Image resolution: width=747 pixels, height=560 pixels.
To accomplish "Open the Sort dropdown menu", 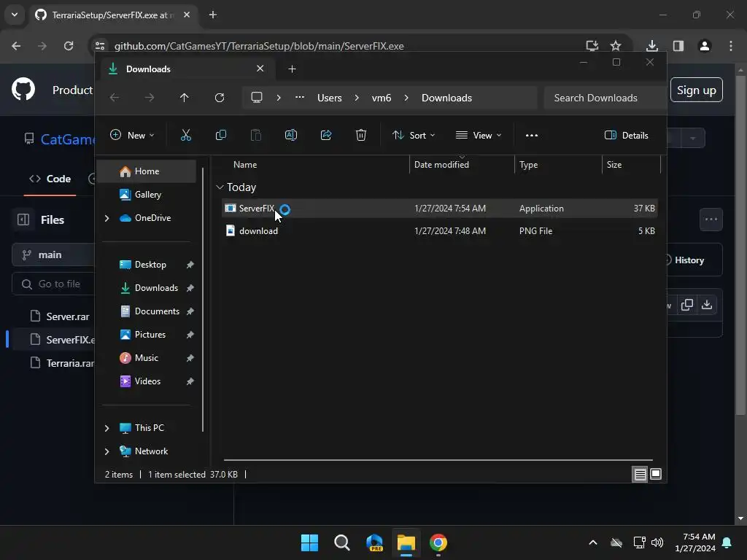I will (x=414, y=135).
